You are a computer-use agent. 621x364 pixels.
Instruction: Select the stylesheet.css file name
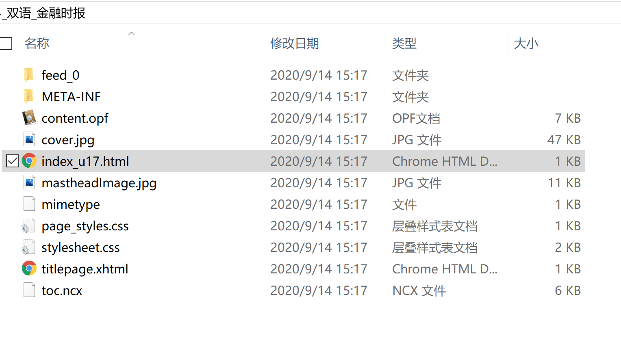[80, 247]
